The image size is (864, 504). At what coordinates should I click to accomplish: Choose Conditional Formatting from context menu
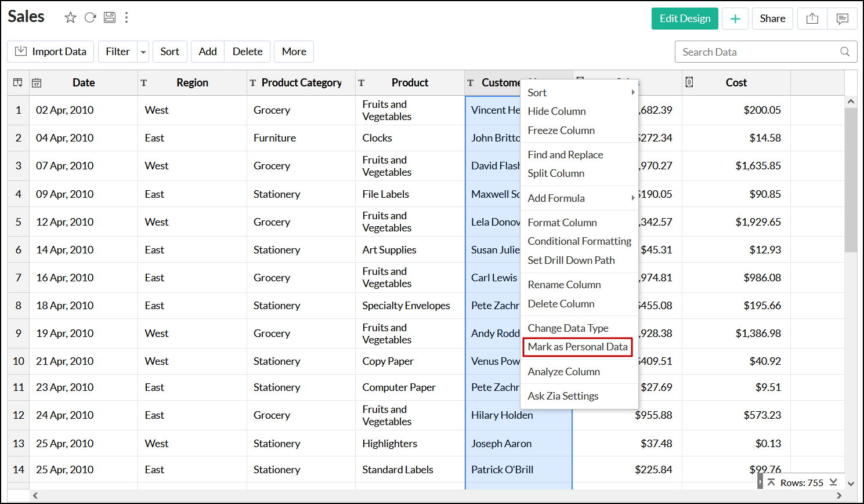[579, 241]
